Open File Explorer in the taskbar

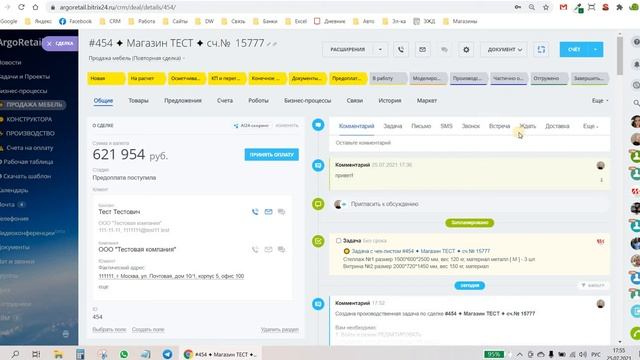click(58, 354)
